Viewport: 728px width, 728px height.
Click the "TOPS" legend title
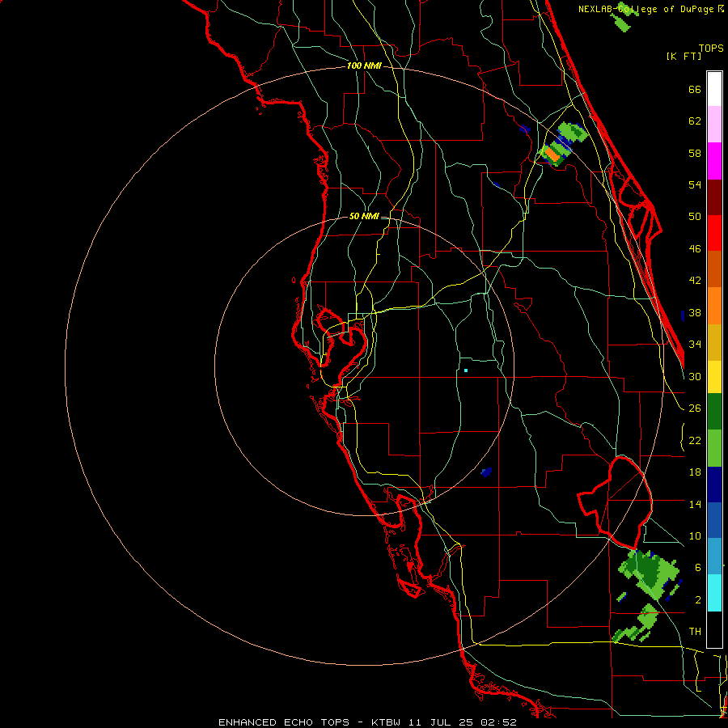pos(711,48)
